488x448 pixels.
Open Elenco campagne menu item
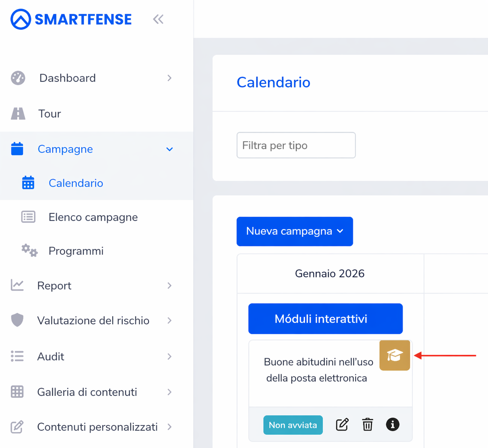[x=93, y=217]
